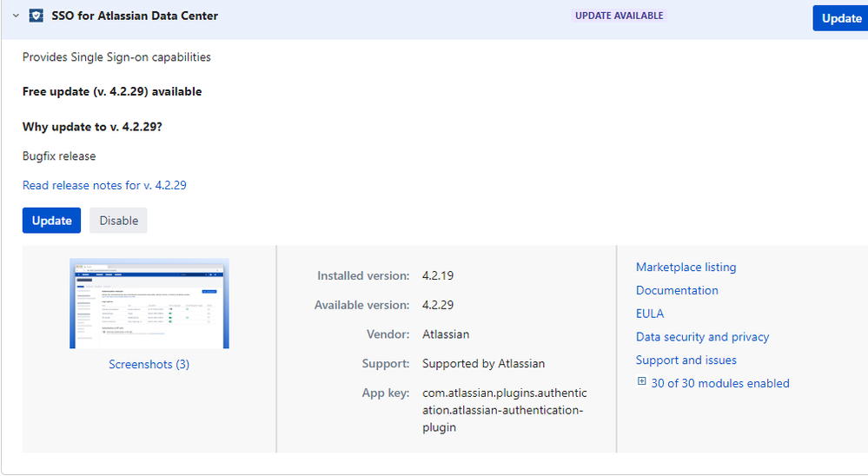Select the available version value 4.2.29
The height and width of the screenshot is (476, 868).
click(x=438, y=305)
